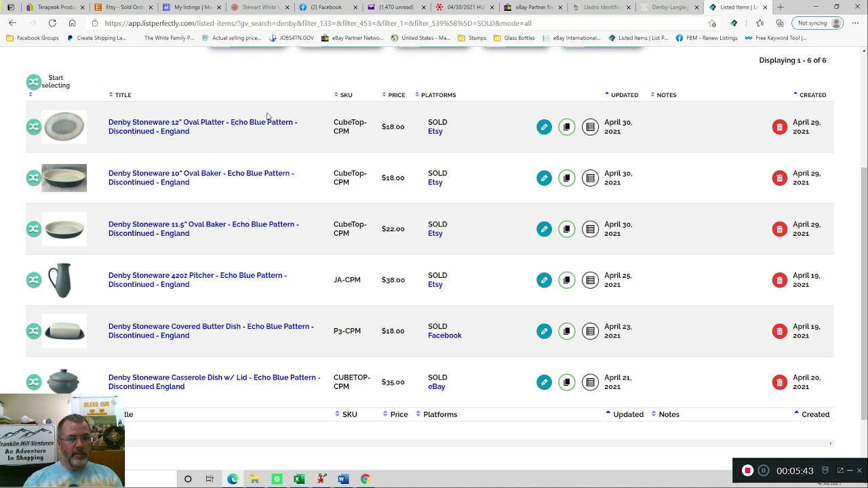Delete the 42oz Pitcher listing

pyautogui.click(x=780, y=280)
